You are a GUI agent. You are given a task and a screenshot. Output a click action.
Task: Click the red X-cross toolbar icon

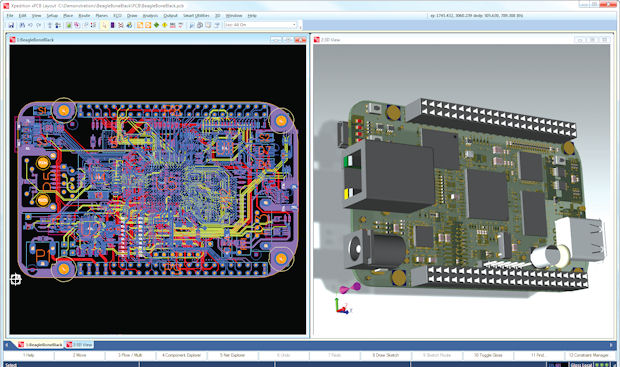coord(121,25)
